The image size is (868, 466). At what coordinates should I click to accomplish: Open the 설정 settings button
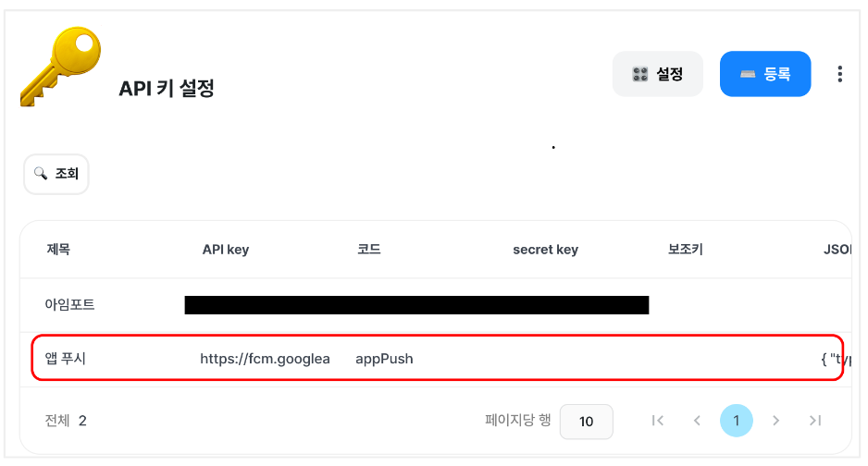point(657,74)
